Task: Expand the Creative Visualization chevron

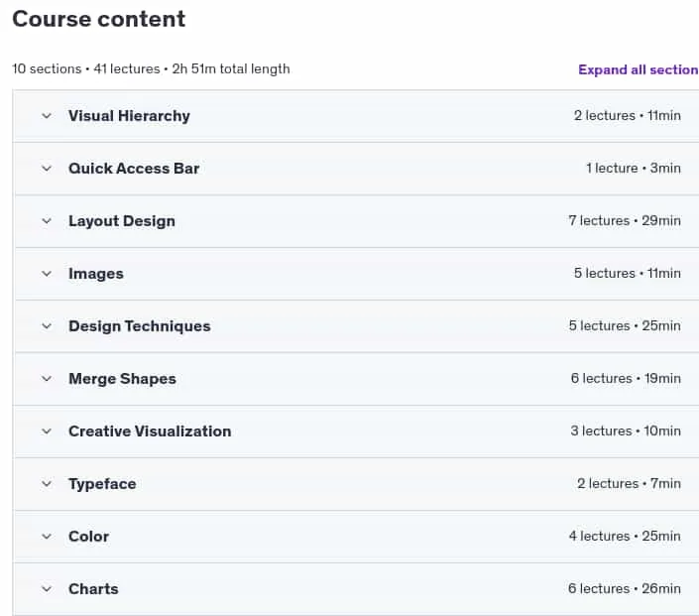Action: tap(47, 431)
